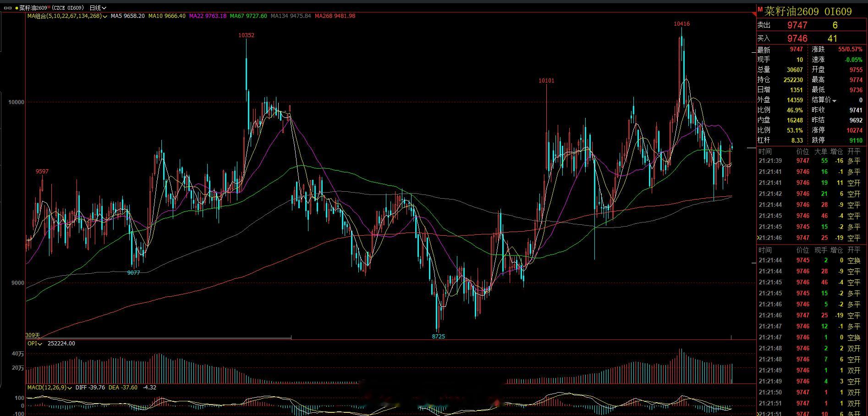Open the 日线 period dropdown

coord(98,8)
